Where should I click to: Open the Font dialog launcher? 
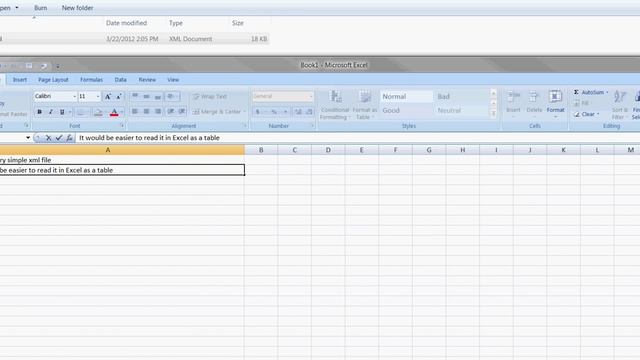tap(122, 126)
